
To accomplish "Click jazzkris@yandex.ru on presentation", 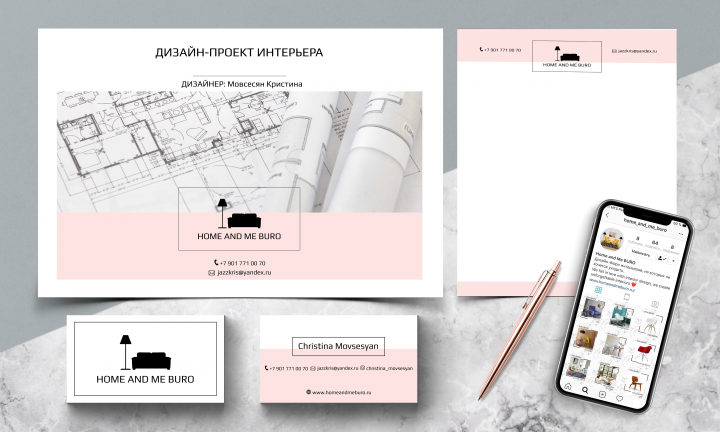I will (x=244, y=272).
